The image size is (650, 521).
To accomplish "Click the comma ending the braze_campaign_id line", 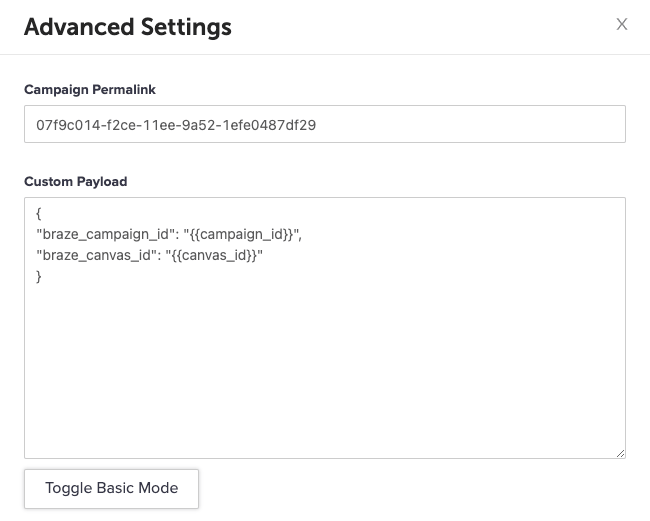I will (299, 237).
